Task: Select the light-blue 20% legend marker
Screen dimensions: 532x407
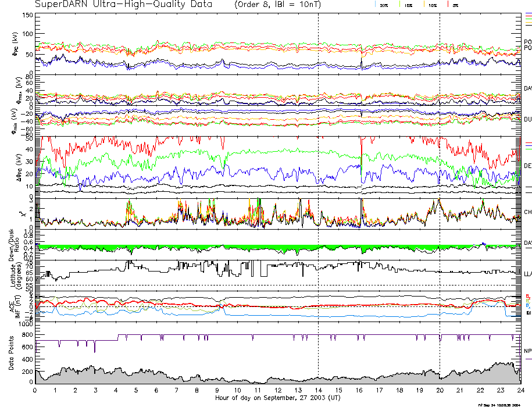Action: click(x=375, y=4)
